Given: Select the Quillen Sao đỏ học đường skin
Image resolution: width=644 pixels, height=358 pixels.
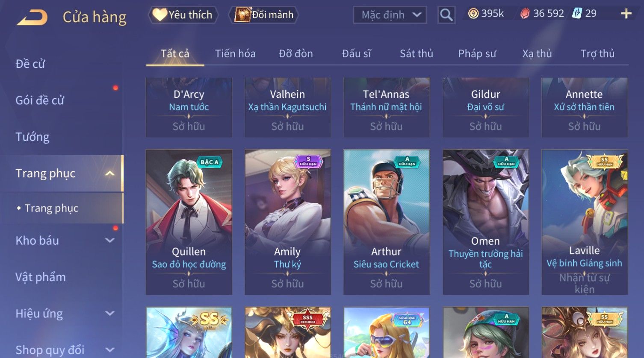Looking at the screenshot, I should 189,222.
